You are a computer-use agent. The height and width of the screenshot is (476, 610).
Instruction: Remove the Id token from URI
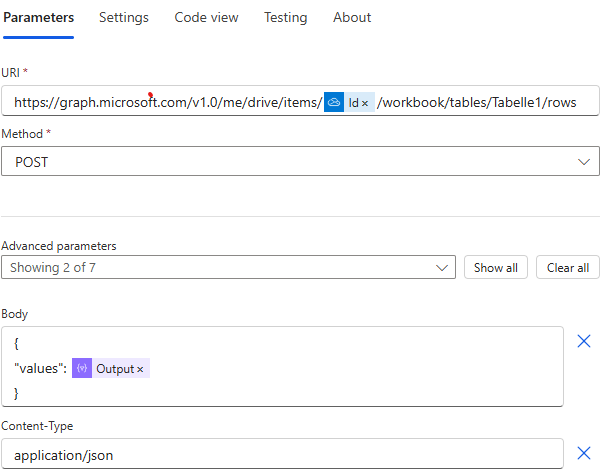pos(365,103)
